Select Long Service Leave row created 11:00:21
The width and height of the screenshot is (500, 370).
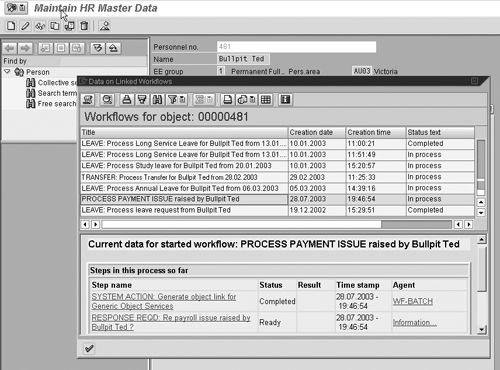pos(277,143)
